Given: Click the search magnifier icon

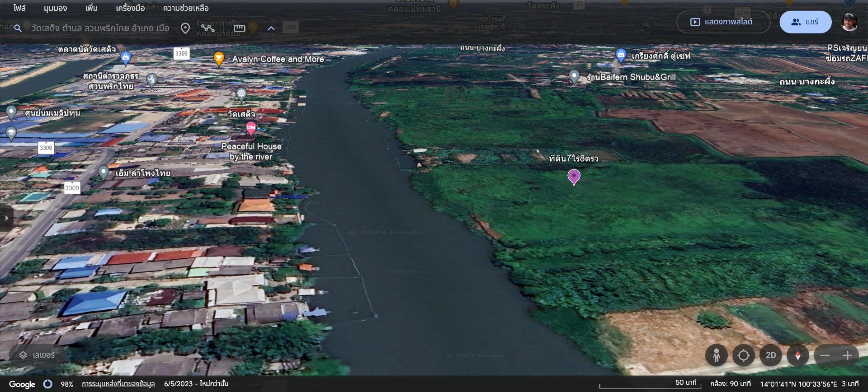Looking at the screenshot, I should coord(18,28).
